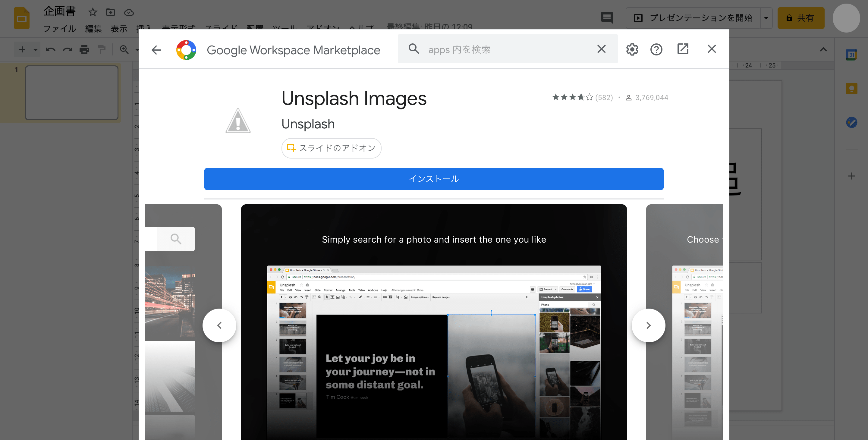Click the 共有 share button
Screen dimensions: 868x440
(800, 18)
